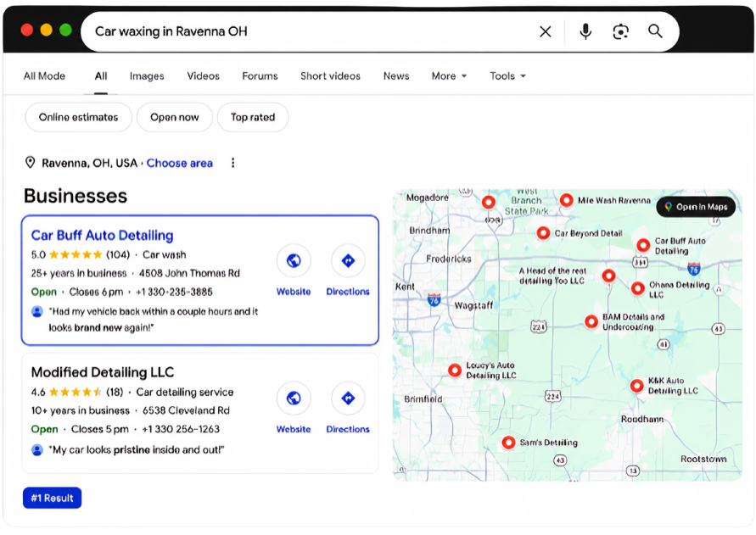Screen dimensions: 756x535
Task: Open the Modified Detailing LLC listing title
Action: coord(103,372)
